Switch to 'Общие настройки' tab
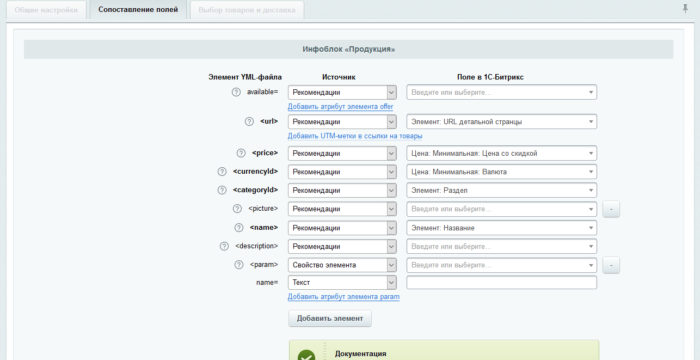The height and width of the screenshot is (360, 700). point(46,10)
